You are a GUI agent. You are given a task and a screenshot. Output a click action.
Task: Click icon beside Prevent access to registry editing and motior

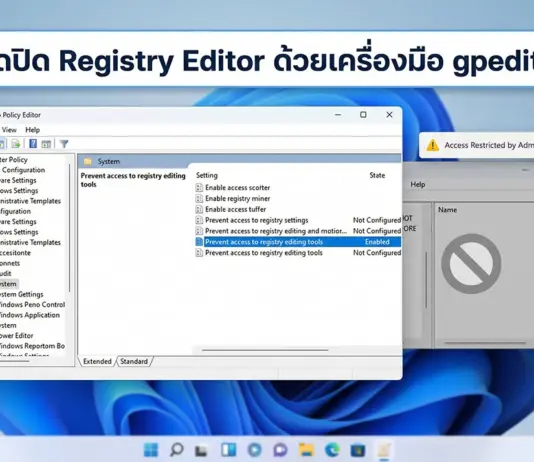coord(199,231)
